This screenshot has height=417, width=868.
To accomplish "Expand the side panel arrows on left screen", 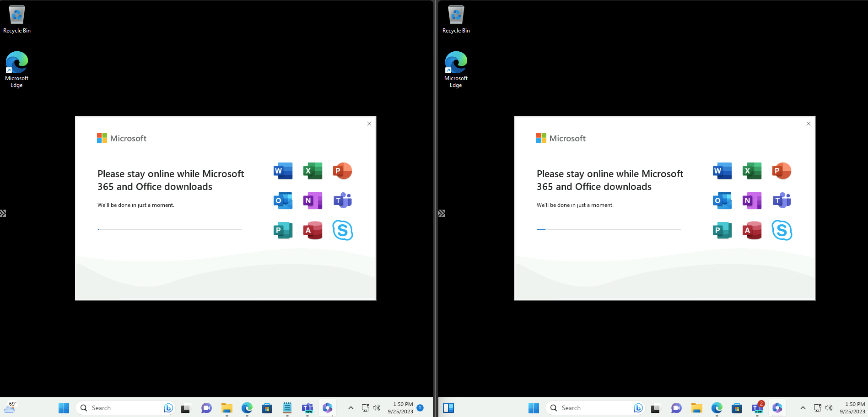I will [x=3, y=213].
